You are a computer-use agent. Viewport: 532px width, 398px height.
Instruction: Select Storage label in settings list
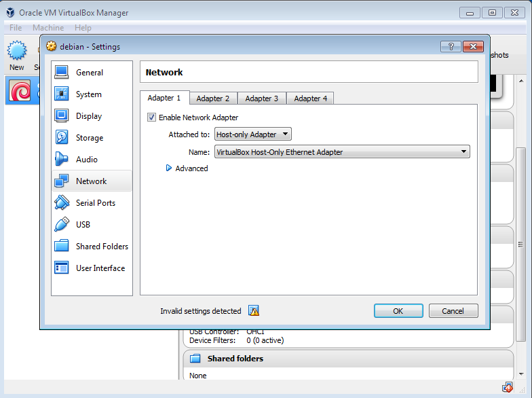pyautogui.click(x=90, y=138)
